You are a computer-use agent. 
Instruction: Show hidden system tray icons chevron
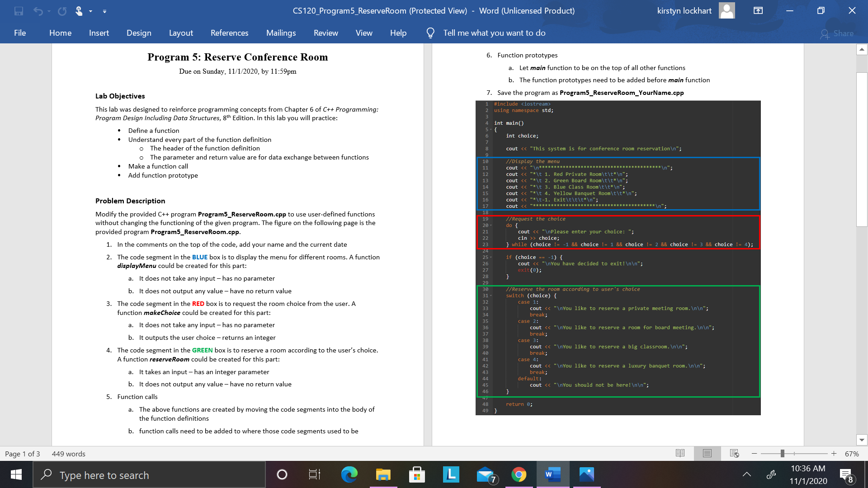point(746,474)
